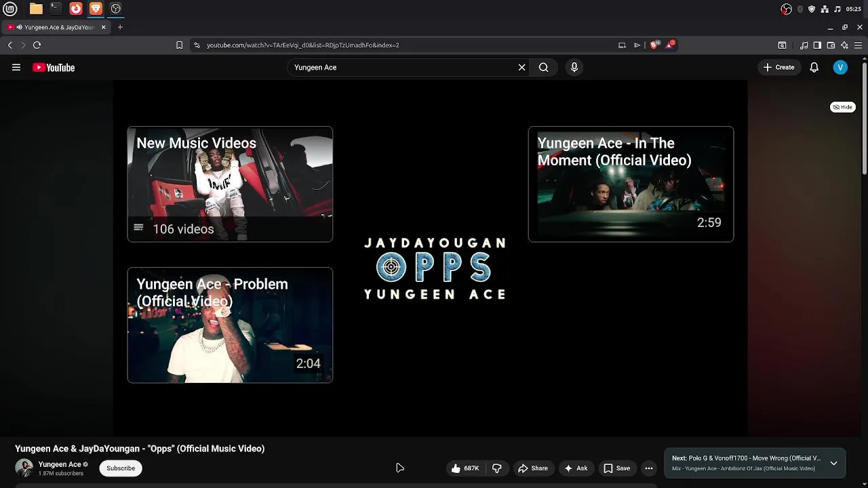Share this video
This screenshot has height=488, width=868.
click(x=533, y=468)
